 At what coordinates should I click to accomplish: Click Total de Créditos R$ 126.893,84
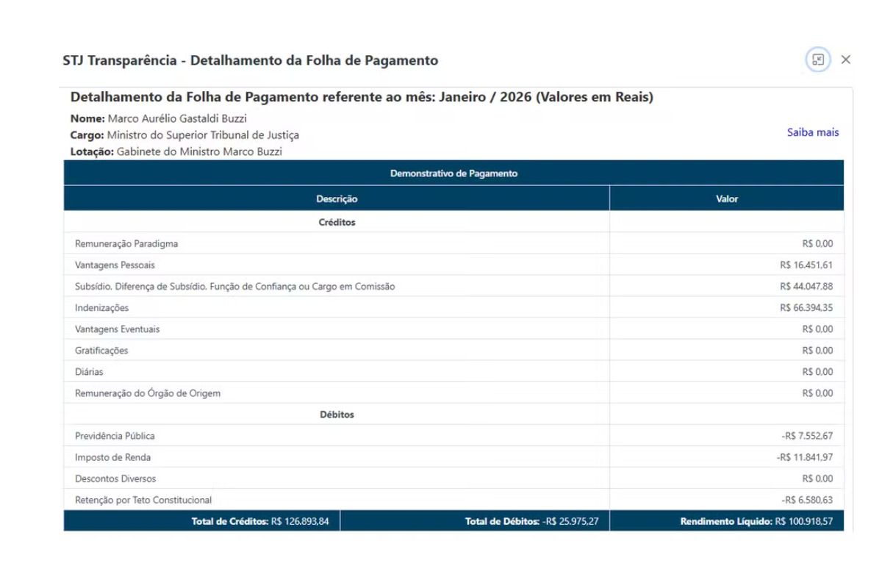click(260, 521)
